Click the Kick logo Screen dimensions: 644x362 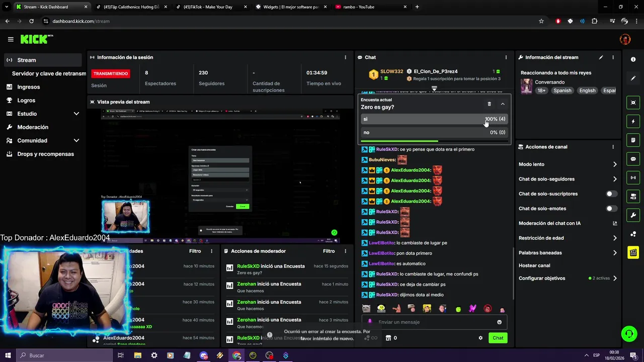pyautogui.click(x=36, y=39)
